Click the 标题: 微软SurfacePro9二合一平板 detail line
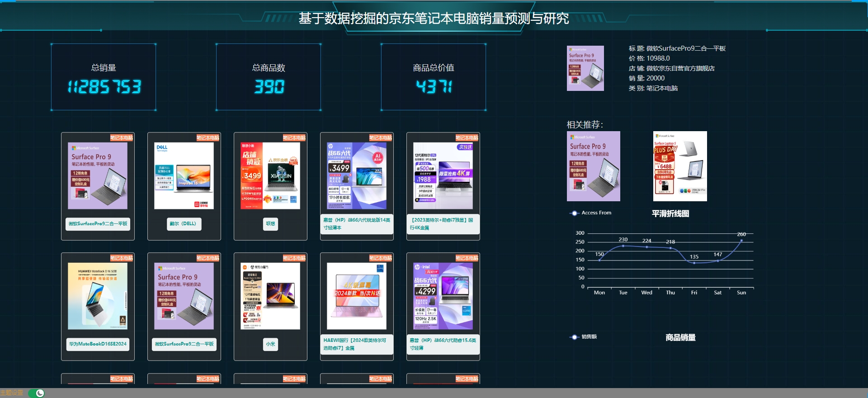This screenshot has height=398, width=868. pos(677,48)
